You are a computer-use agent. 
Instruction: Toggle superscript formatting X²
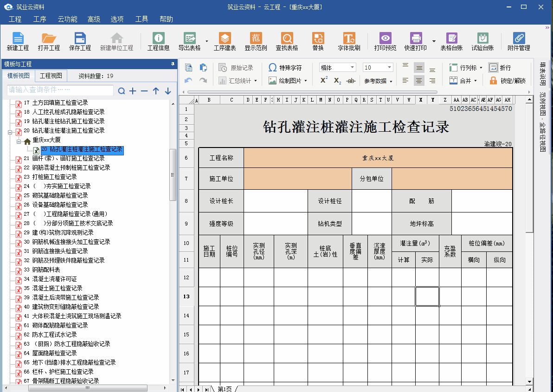pyautogui.click(x=323, y=80)
